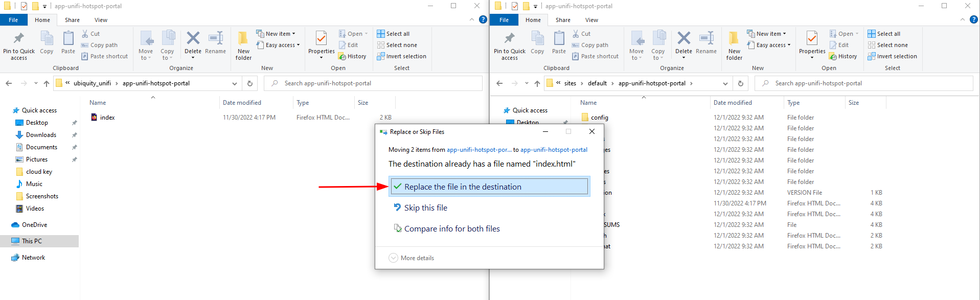Click the ubiquity_unifi breadcrumb segment
The image size is (980, 300).
click(x=92, y=83)
